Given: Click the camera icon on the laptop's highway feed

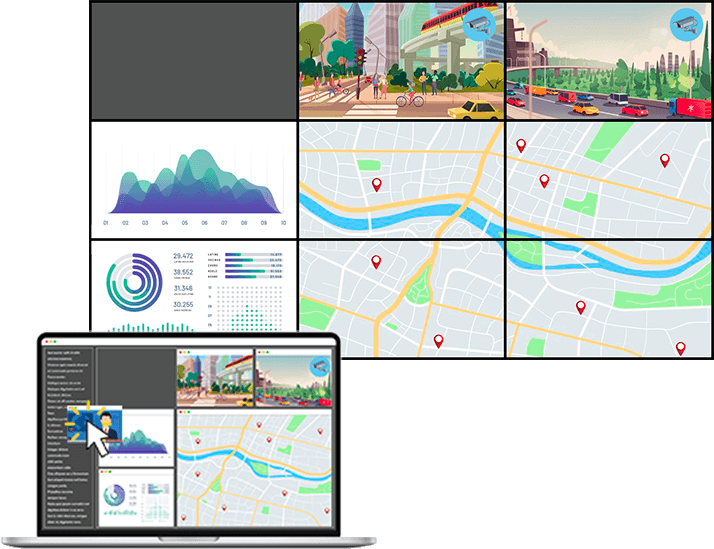Looking at the screenshot, I should 320,366.
